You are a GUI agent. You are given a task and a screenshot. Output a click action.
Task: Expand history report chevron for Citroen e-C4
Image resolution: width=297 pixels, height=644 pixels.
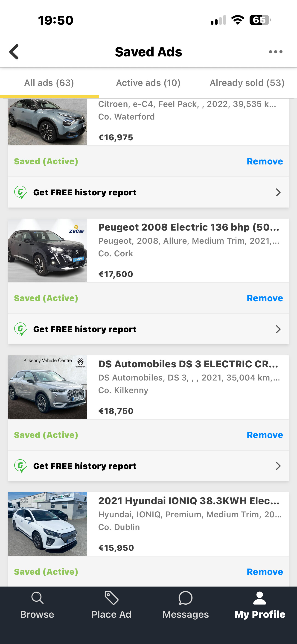[278, 192]
